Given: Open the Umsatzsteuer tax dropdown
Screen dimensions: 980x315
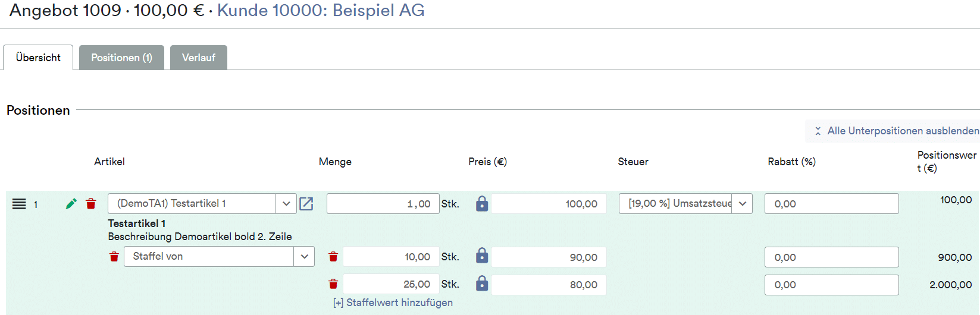Looking at the screenshot, I should [743, 204].
